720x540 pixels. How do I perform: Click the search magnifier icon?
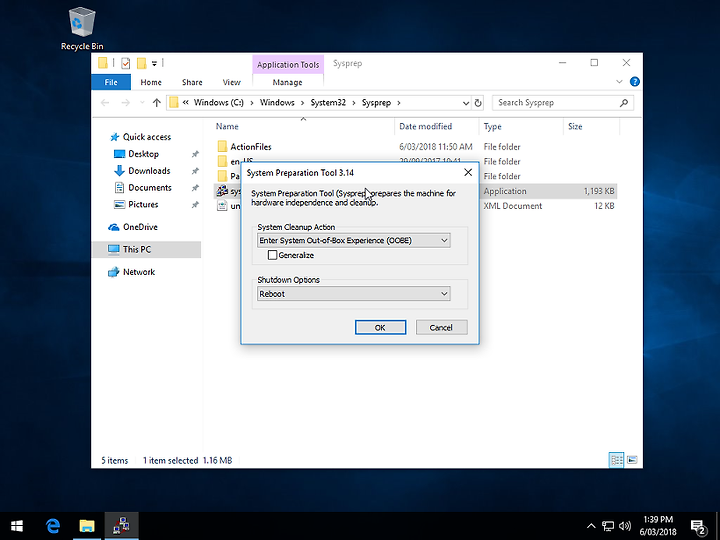coord(624,103)
